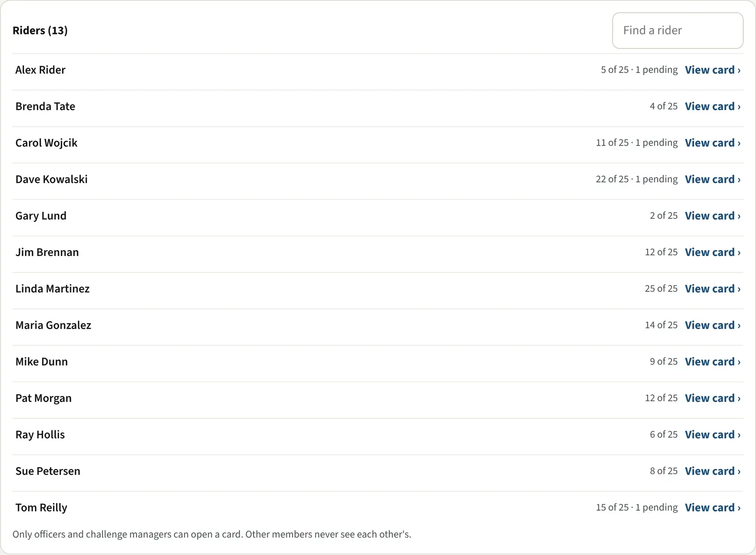
Task: View Ray Hollis's card
Action: point(713,435)
